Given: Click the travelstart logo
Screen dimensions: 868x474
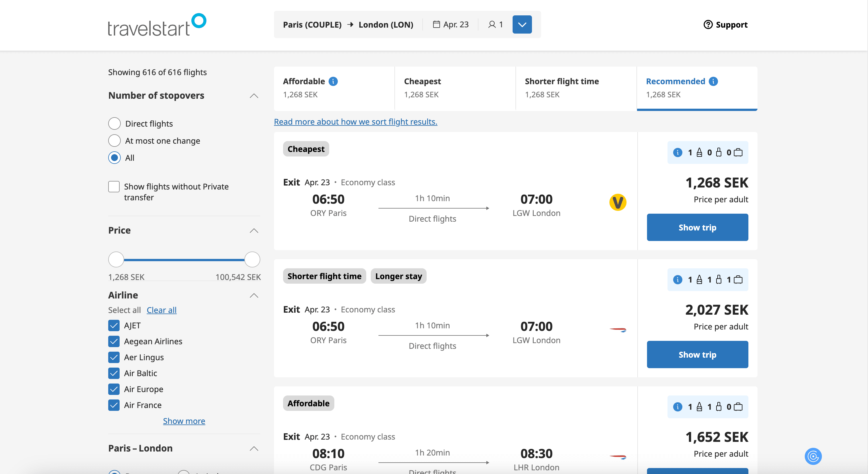Looking at the screenshot, I should [x=157, y=25].
